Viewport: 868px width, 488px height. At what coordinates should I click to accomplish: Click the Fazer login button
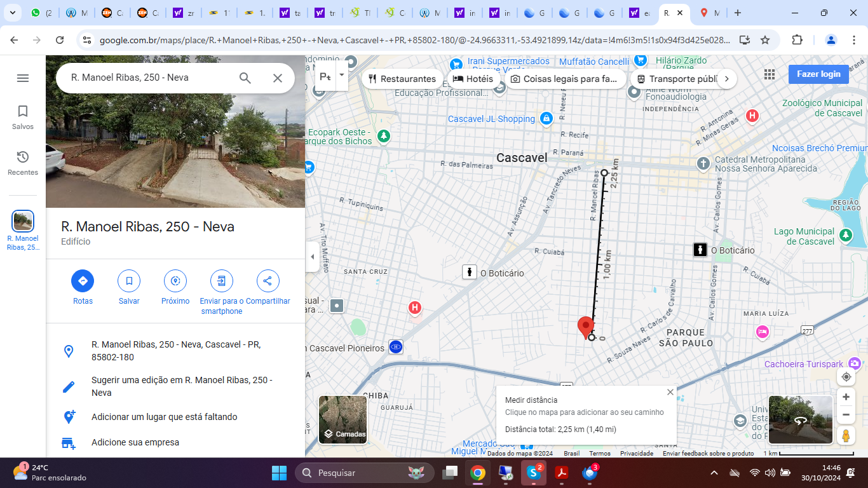818,74
